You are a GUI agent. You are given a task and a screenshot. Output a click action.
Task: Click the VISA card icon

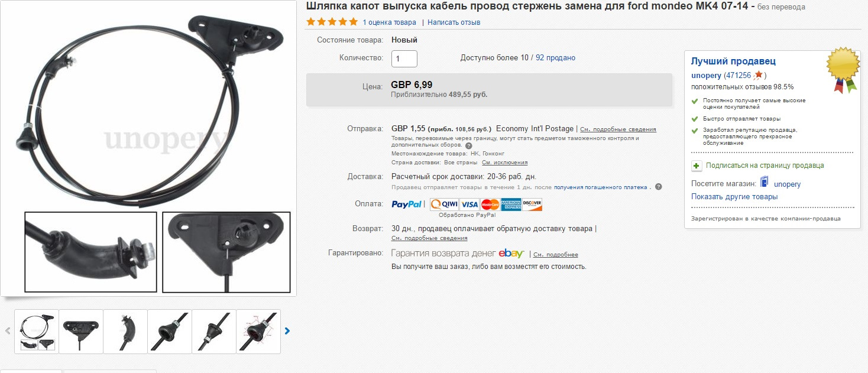(x=469, y=205)
